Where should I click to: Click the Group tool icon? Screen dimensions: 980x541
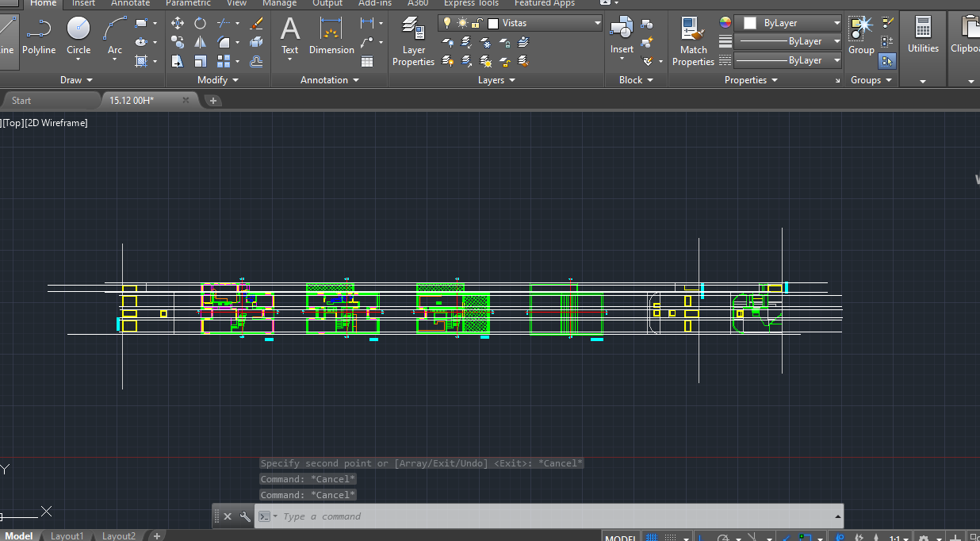pyautogui.click(x=861, y=36)
